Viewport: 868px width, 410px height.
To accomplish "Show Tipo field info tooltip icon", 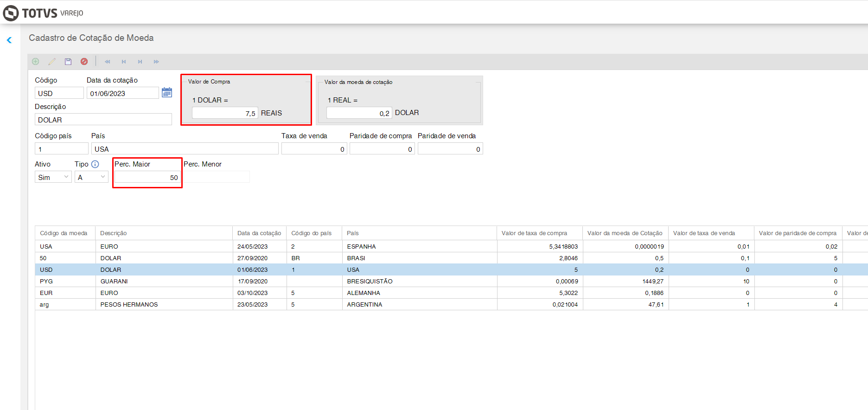I will click(x=95, y=164).
